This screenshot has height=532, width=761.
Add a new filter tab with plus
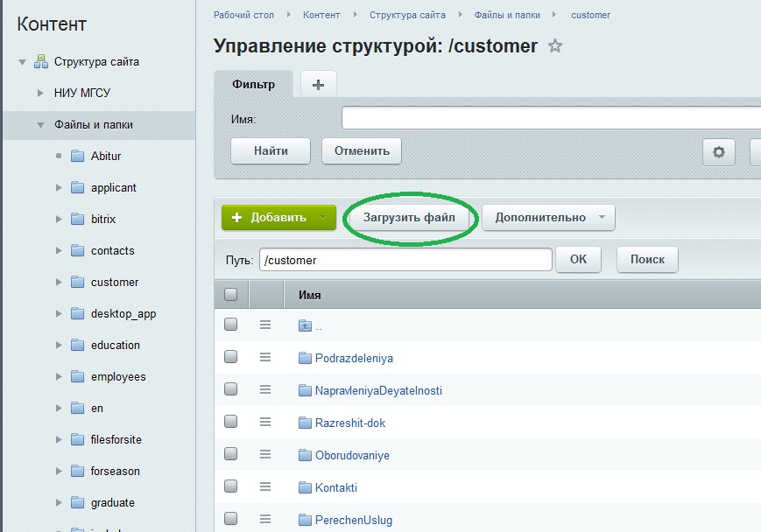click(x=319, y=85)
